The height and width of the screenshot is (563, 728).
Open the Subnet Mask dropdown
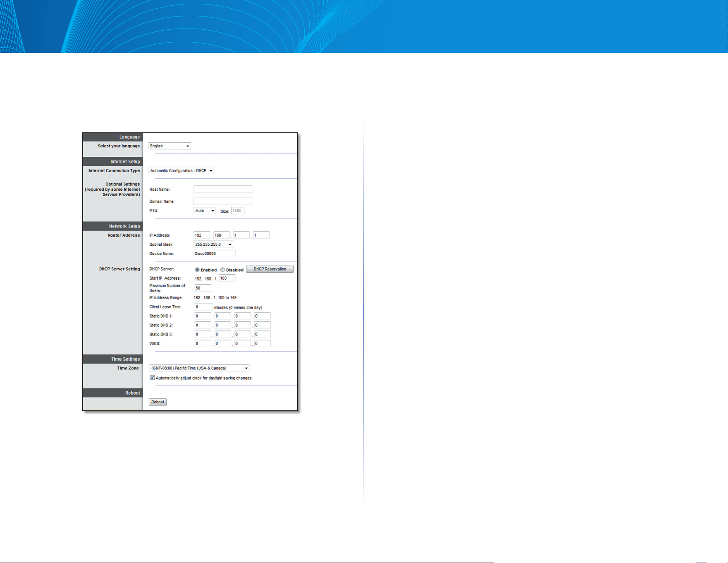point(213,244)
